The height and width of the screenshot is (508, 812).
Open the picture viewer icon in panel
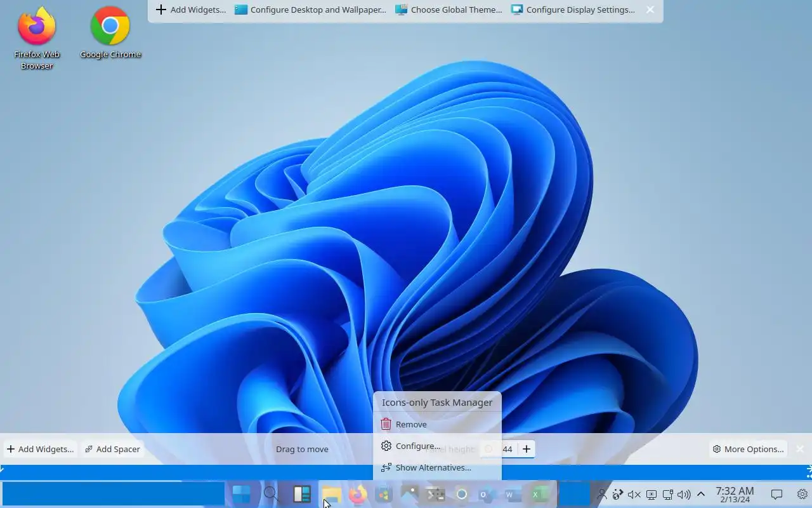coord(410,494)
